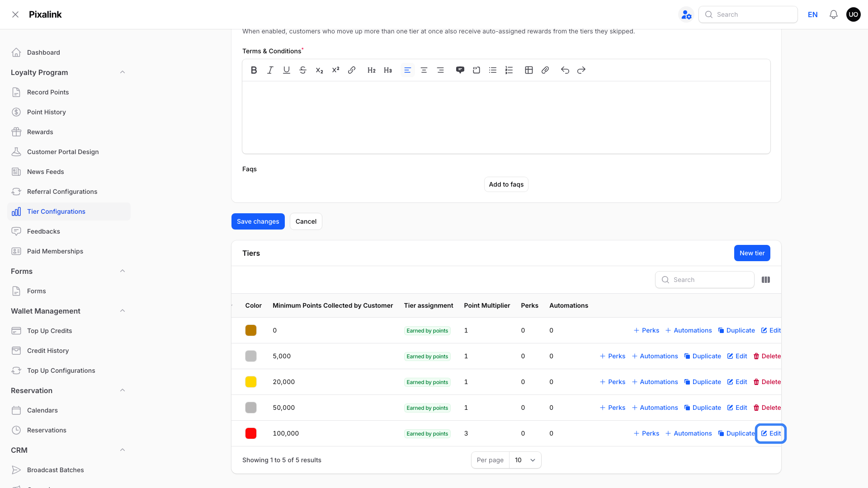This screenshot has width=868, height=488.
Task: Undo last edit in Terms editor
Action: tap(565, 70)
